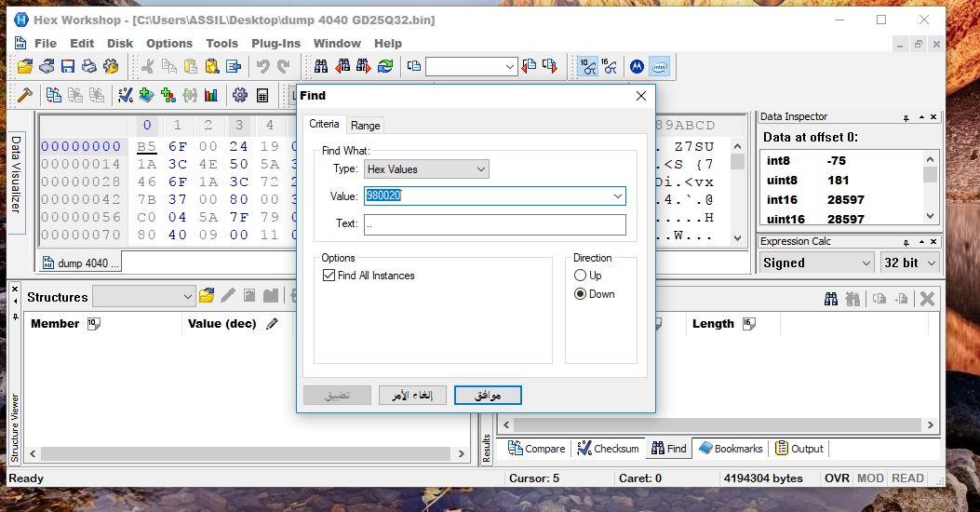The height and width of the screenshot is (512, 980).
Task: Open the Disk menu
Action: point(120,43)
